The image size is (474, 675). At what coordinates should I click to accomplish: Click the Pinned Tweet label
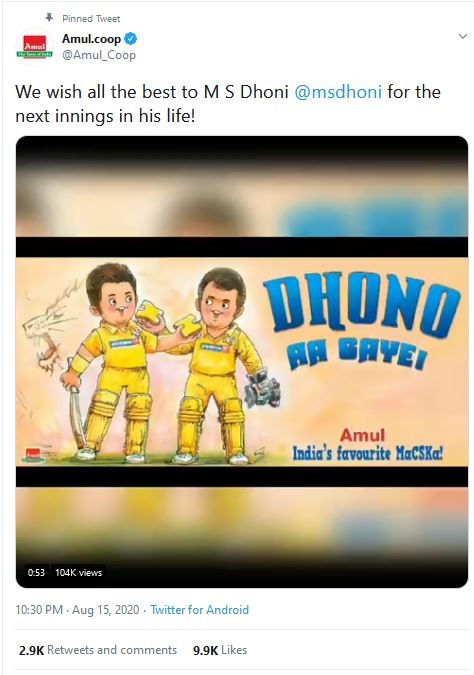[x=91, y=19]
